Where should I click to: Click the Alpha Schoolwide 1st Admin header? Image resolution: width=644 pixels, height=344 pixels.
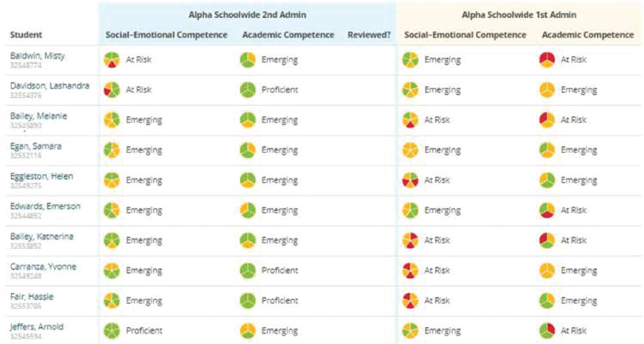click(x=519, y=15)
